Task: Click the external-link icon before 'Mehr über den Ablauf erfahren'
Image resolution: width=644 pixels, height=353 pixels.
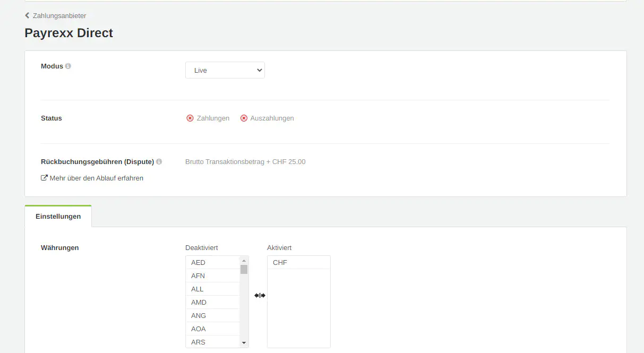Action: 44,177
